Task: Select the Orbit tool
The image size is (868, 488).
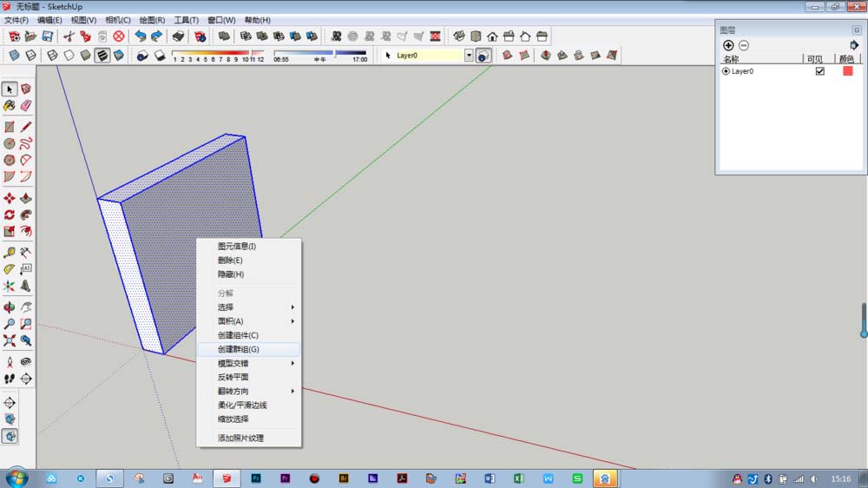Action: coord(10,307)
